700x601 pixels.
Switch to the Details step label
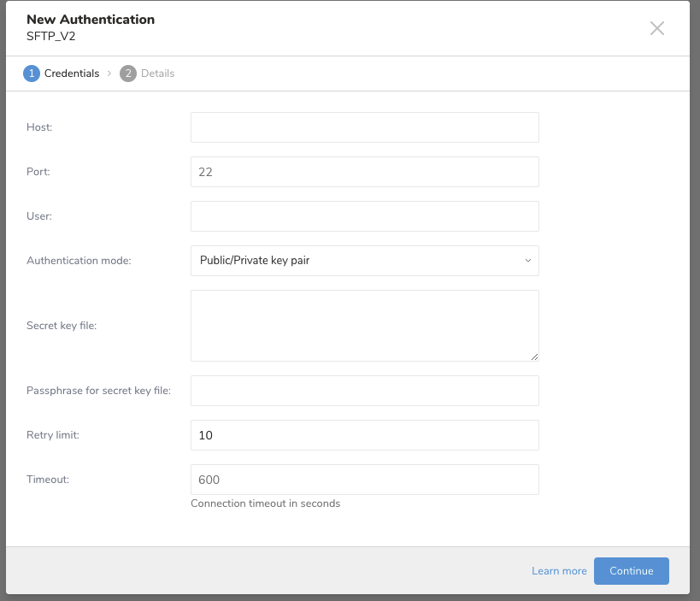pos(157,74)
